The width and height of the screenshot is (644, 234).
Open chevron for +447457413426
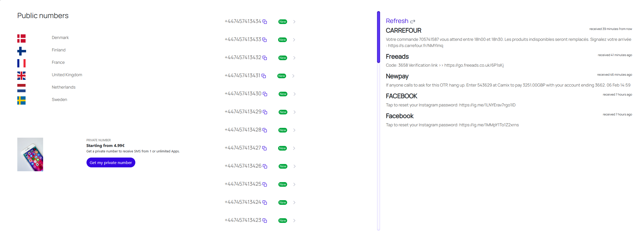294,166
